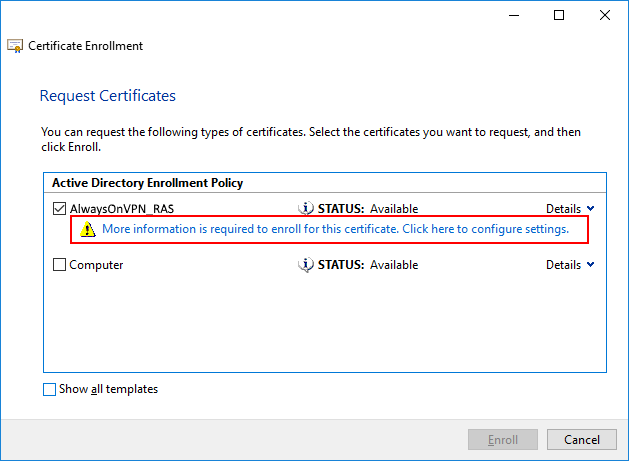Image resolution: width=629 pixels, height=461 pixels.
Task: Click STATUS: Available text for AlwaysOnVPN_RAS
Action: point(368,209)
